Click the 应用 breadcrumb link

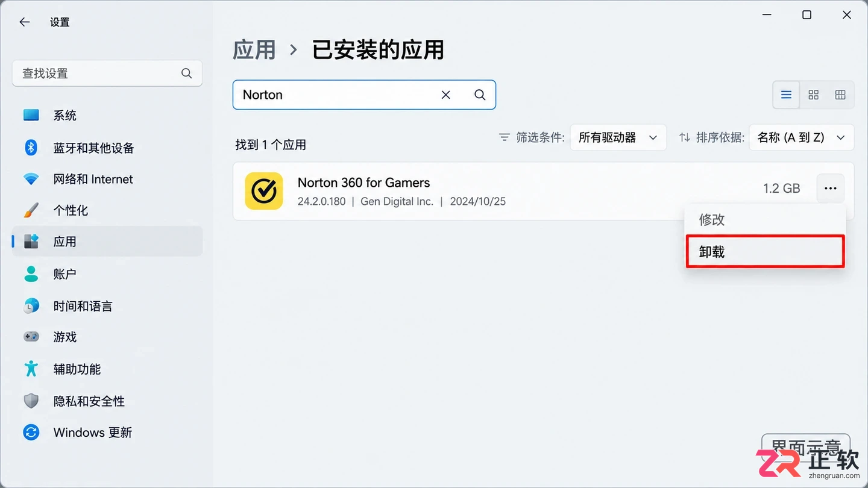pos(254,49)
